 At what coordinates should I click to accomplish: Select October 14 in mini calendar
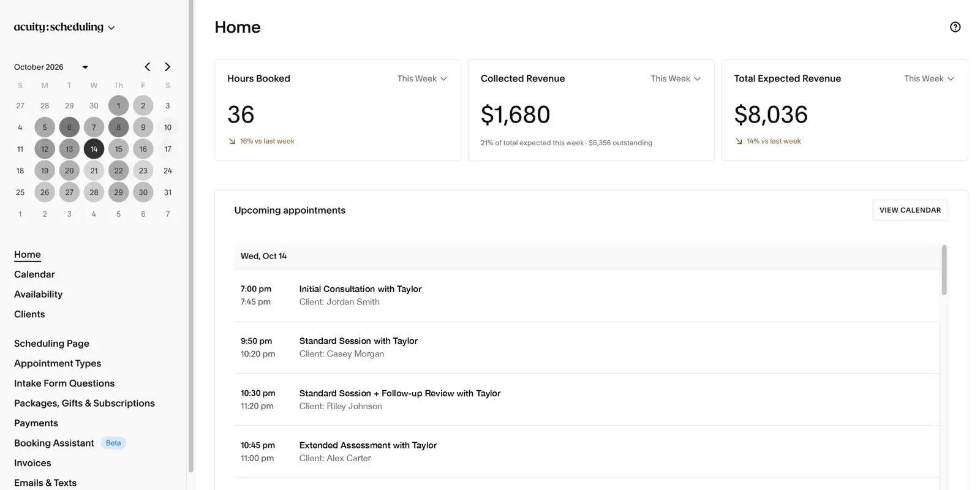[94, 149]
